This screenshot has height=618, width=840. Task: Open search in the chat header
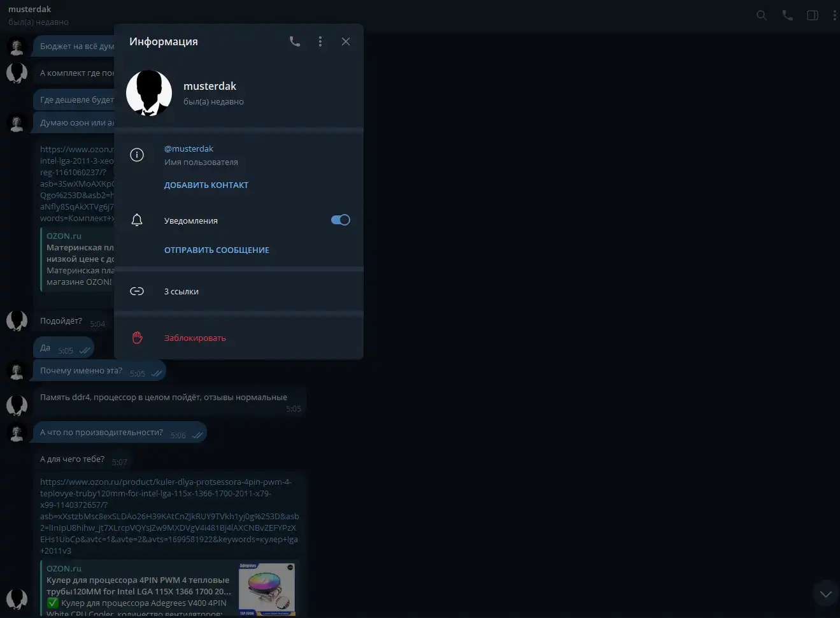tap(762, 15)
